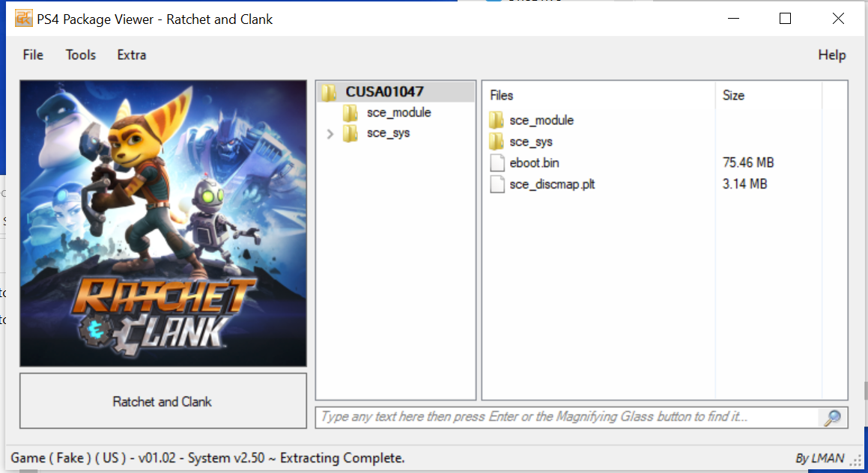
Task: Click the search text field
Action: pyautogui.click(x=568, y=417)
